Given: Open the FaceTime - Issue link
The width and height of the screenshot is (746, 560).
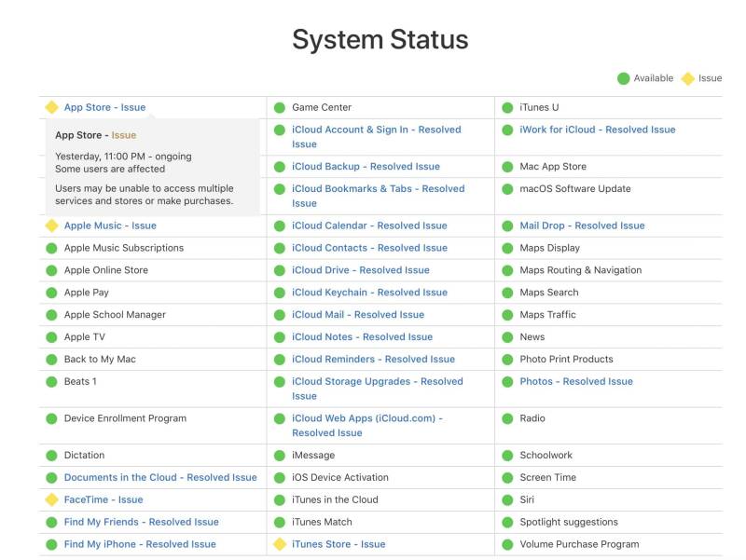Looking at the screenshot, I should click(104, 499).
